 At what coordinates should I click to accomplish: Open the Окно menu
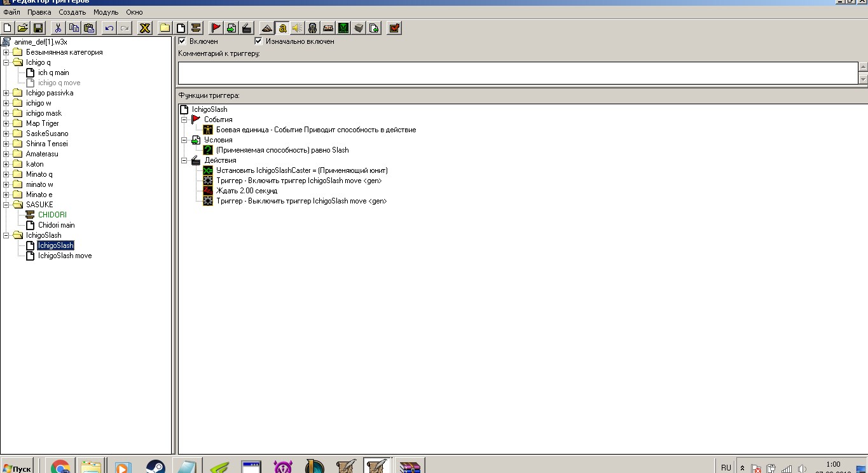134,12
